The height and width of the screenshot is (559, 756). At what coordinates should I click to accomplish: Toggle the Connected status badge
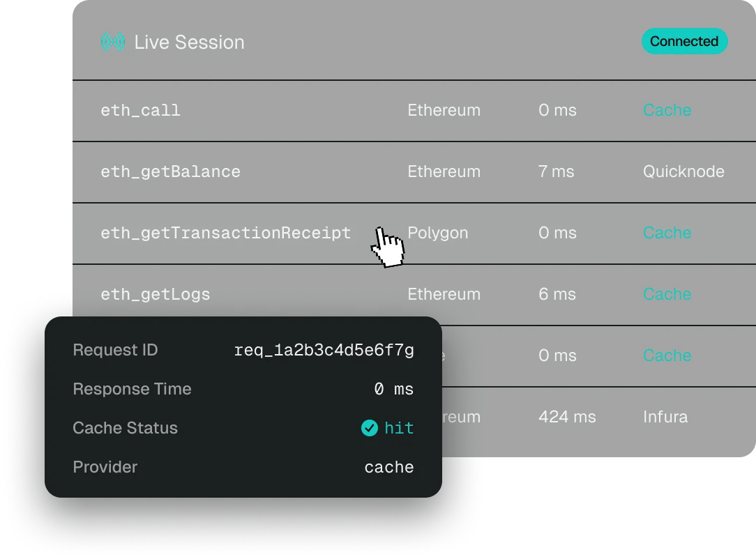[x=684, y=41]
